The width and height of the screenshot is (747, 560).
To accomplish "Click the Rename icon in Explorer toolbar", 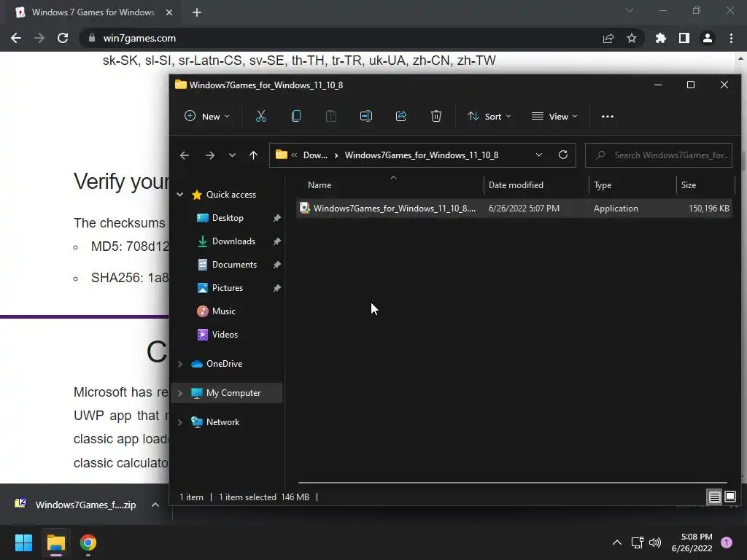I will click(366, 116).
